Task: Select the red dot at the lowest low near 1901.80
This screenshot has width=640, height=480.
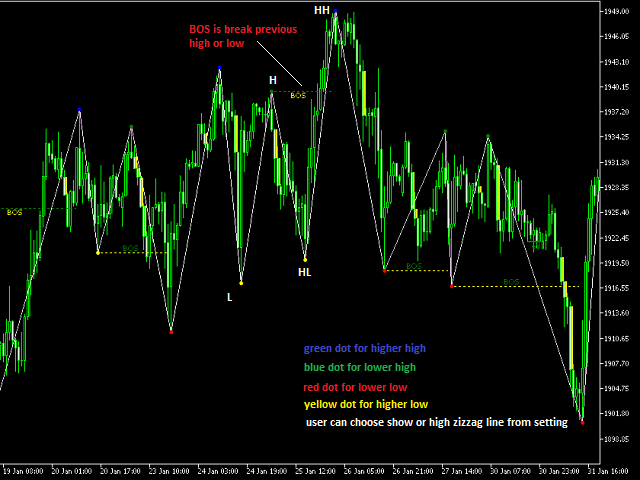Action: click(582, 423)
